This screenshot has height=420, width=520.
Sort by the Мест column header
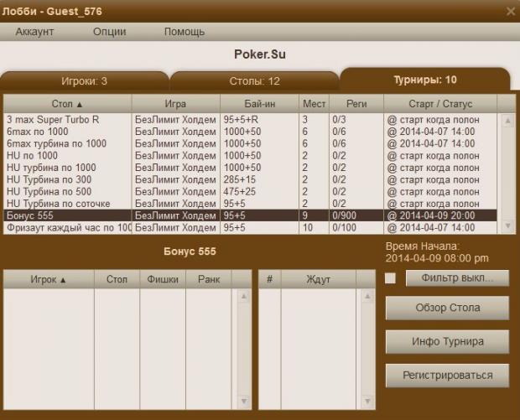click(314, 104)
